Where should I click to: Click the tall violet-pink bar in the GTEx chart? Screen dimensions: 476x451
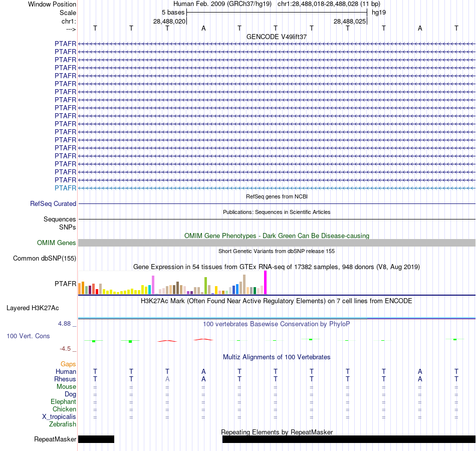(x=153, y=285)
